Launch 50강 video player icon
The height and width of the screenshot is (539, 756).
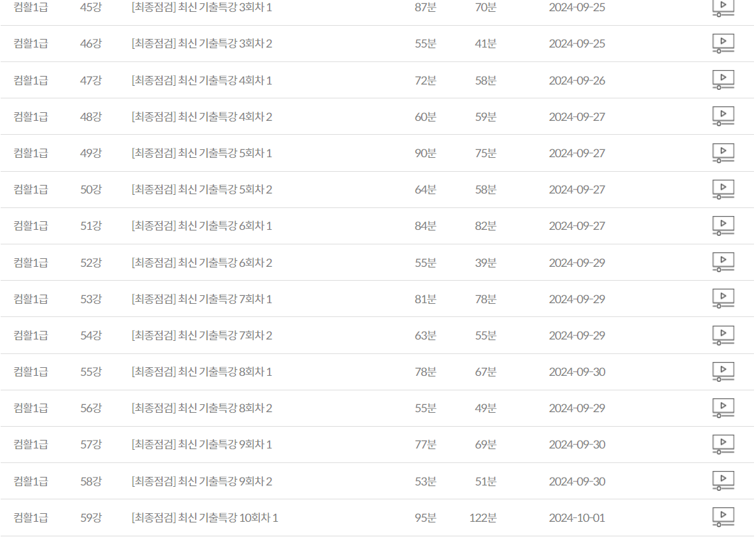tap(723, 190)
